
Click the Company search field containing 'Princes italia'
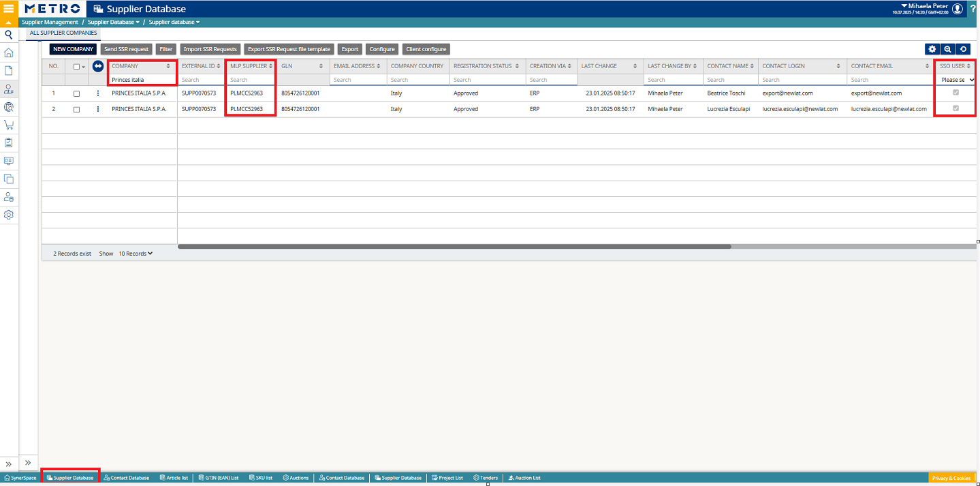[143, 80]
